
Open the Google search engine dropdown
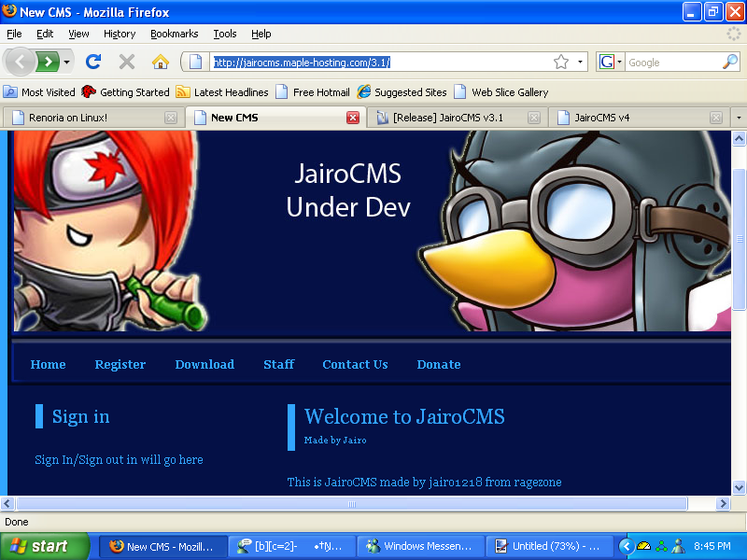click(x=611, y=62)
